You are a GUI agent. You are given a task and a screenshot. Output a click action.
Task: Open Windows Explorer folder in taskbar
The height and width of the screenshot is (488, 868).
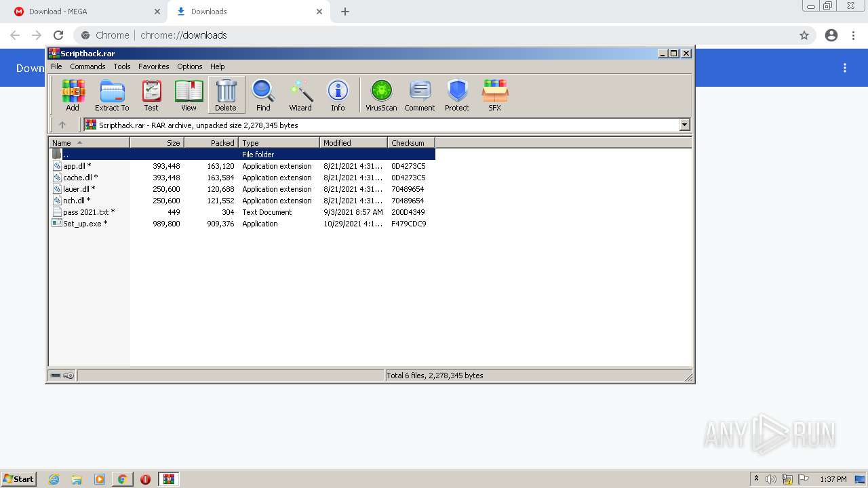(77, 479)
